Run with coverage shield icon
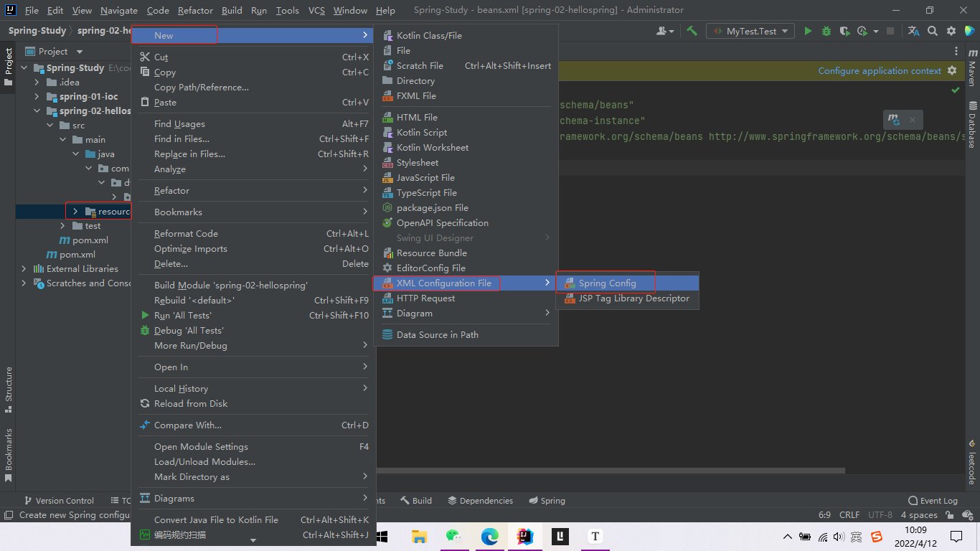Image resolution: width=980 pixels, height=551 pixels. (844, 31)
